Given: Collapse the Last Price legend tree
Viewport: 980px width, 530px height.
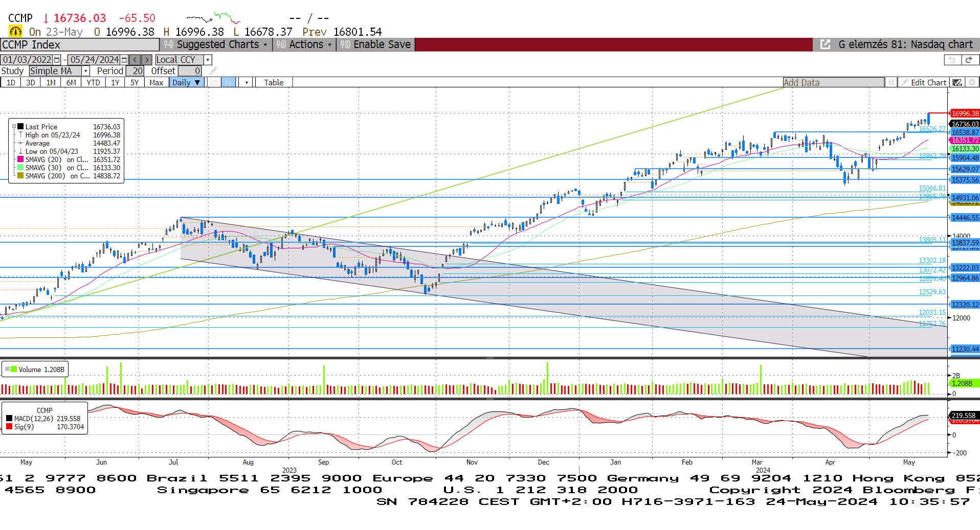Looking at the screenshot, I should 14,127.
